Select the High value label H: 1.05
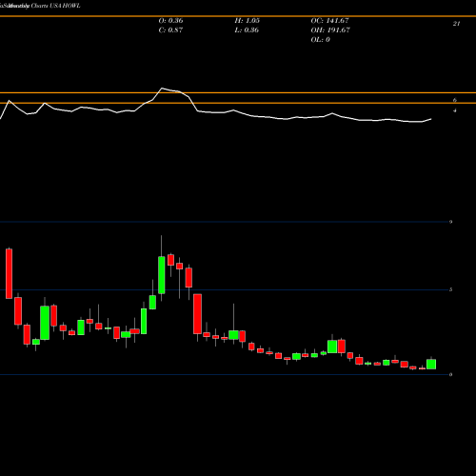 point(248,21)
